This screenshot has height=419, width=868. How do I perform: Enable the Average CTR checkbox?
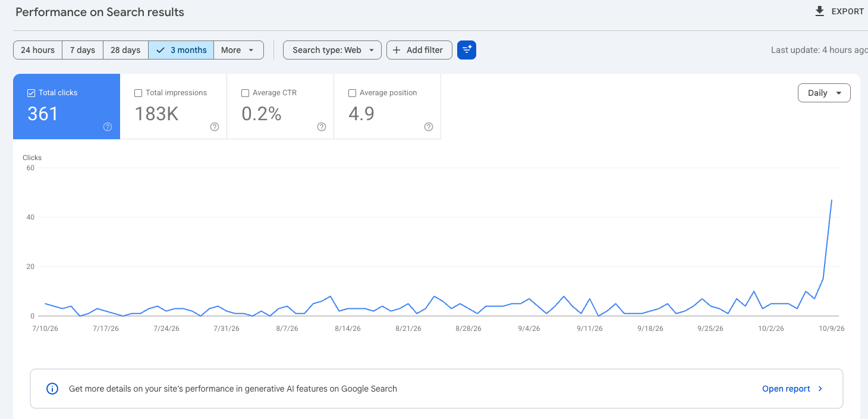coord(246,93)
